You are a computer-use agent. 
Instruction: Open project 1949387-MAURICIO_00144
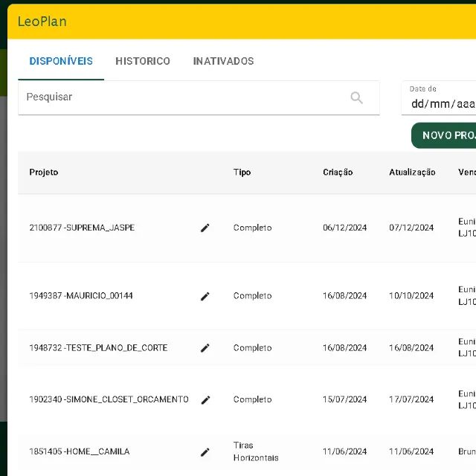tap(81, 296)
